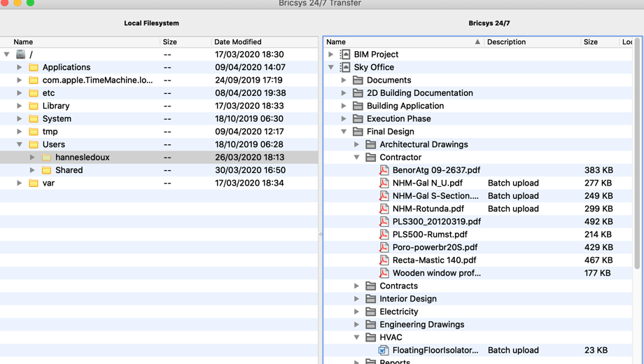Click the Word document icon for FloatingFloorIsolator
644x364 pixels.
(x=384, y=350)
